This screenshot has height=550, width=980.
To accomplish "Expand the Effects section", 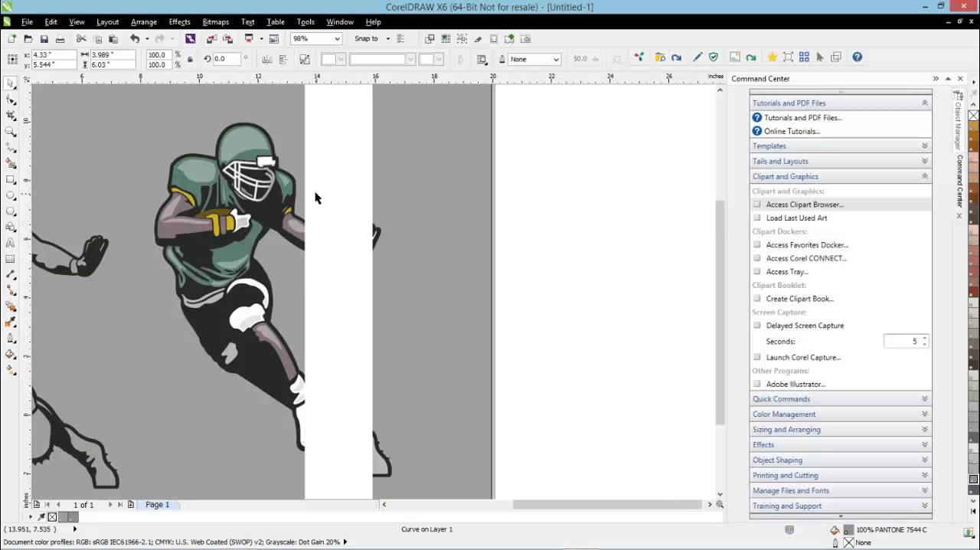I will [x=841, y=444].
